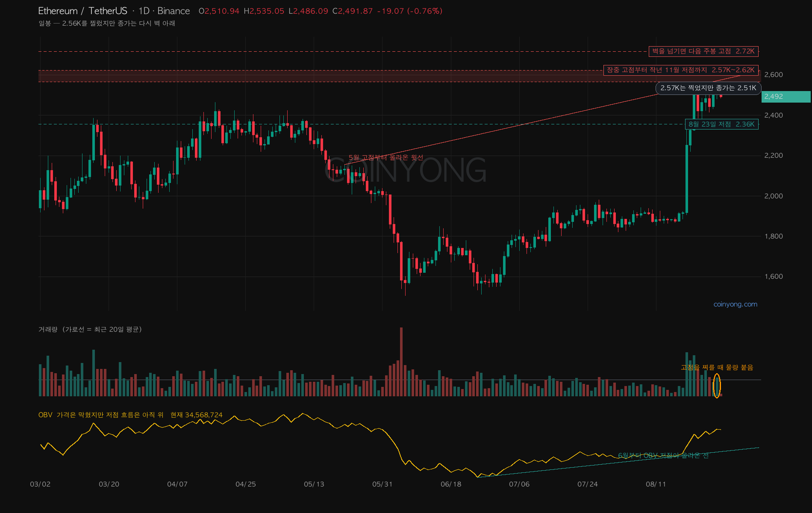The width and height of the screenshot is (812, 513).
Task: Click the '6월부터 OBV 저점이 올라온 선' label
Action: click(x=663, y=455)
